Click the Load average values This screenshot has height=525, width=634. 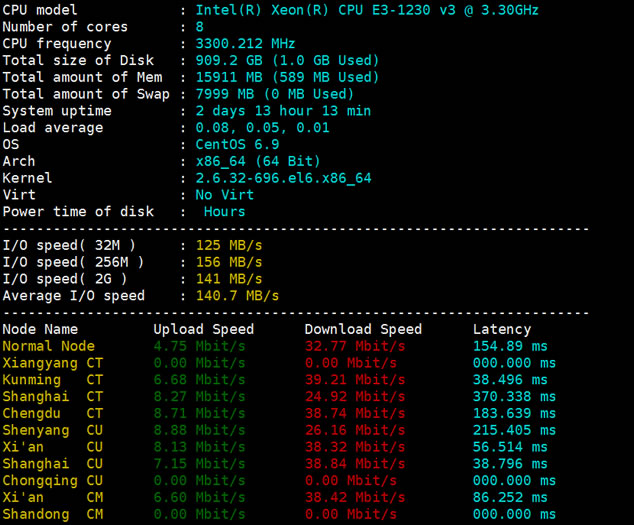click(x=249, y=128)
